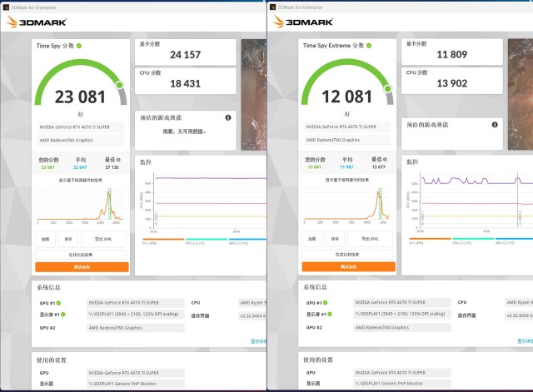The image size is (533, 392).
Task: Click the green checkmark beside Time Spy 分数
Action: pyautogui.click(x=79, y=46)
